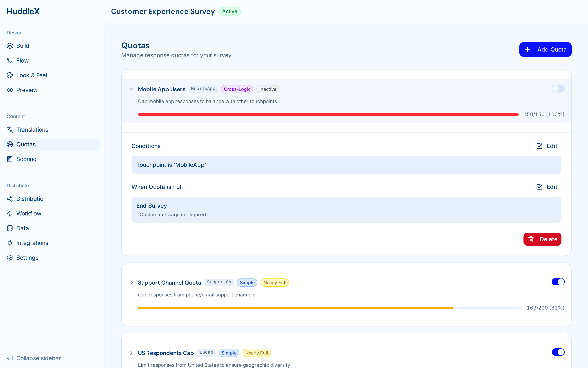
Task: Click the Support Channel Quota name
Action: pos(170,283)
